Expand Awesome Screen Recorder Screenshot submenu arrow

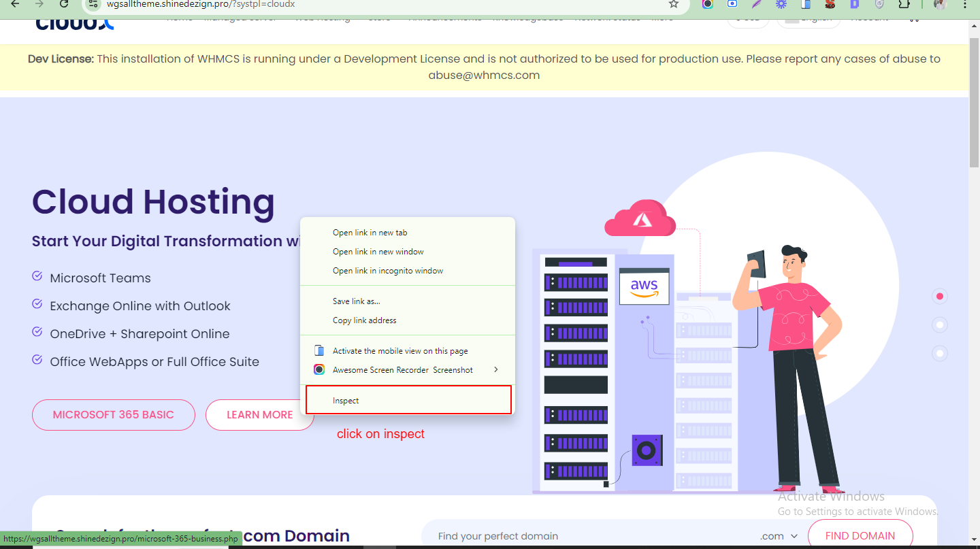495,369
